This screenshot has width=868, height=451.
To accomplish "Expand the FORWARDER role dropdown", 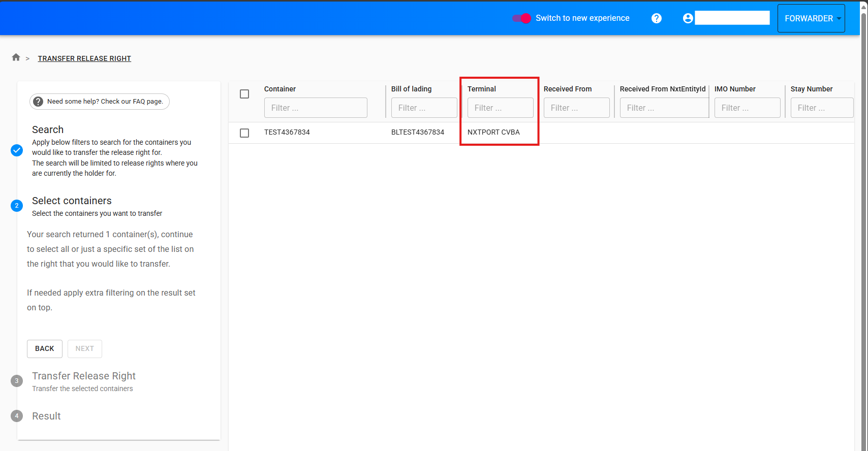I will 811,18.
